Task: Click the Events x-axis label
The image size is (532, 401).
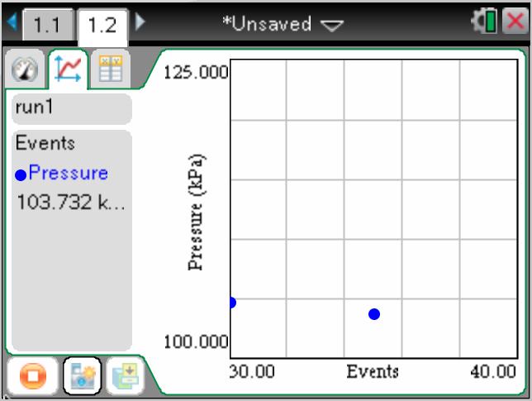Action: (x=372, y=371)
